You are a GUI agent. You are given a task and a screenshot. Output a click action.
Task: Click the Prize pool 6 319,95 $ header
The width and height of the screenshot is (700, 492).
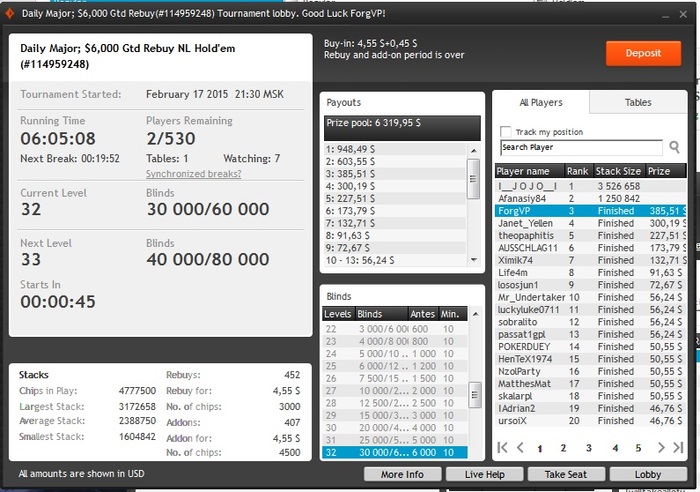coord(402,128)
